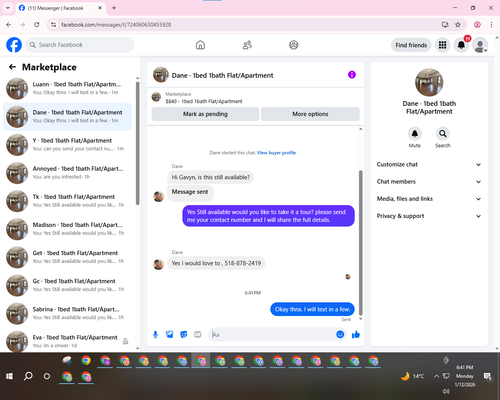Open Sabrina's 1bed 1bath conversation

coord(67,313)
